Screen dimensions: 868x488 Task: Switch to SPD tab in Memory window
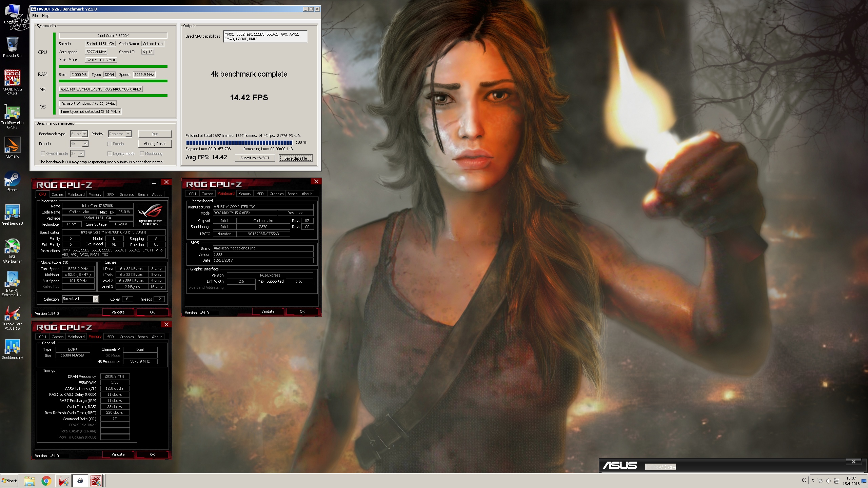110,337
